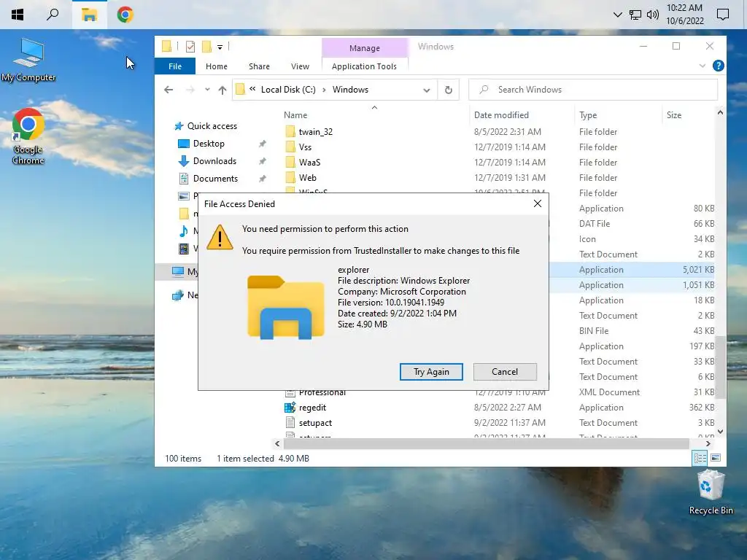Sort by the Name column header
Viewport: 747px width, 560px height.
295,115
